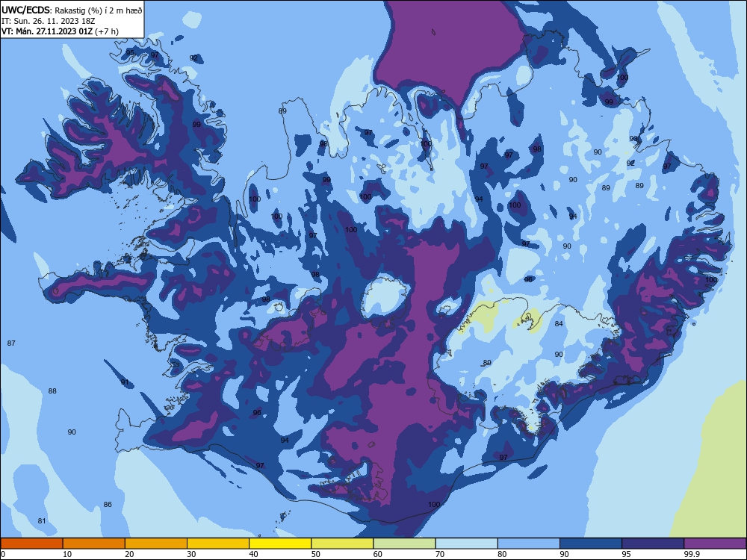Click the medium blue 80–90 legend swatch

(x=529, y=544)
